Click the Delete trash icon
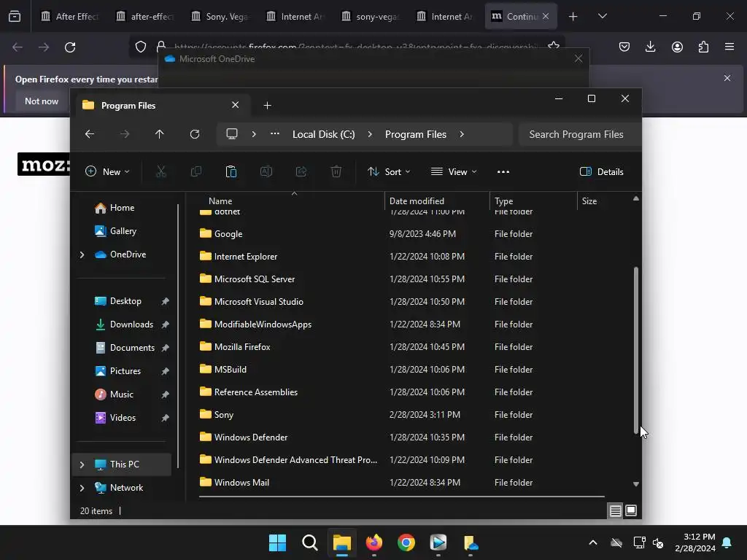The image size is (747, 560). [336, 172]
